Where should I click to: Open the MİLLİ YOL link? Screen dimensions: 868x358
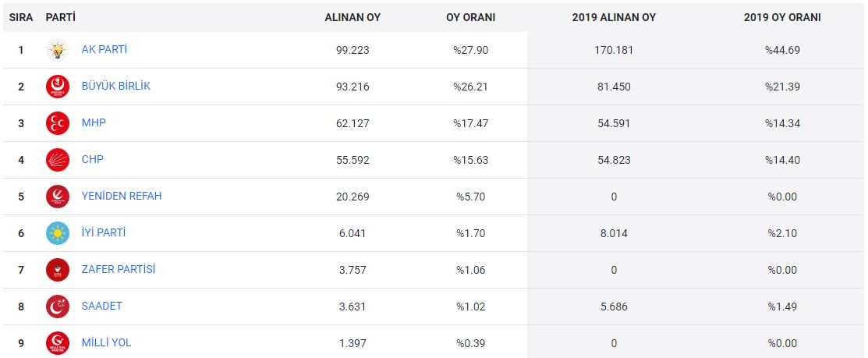click(x=106, y=342)
